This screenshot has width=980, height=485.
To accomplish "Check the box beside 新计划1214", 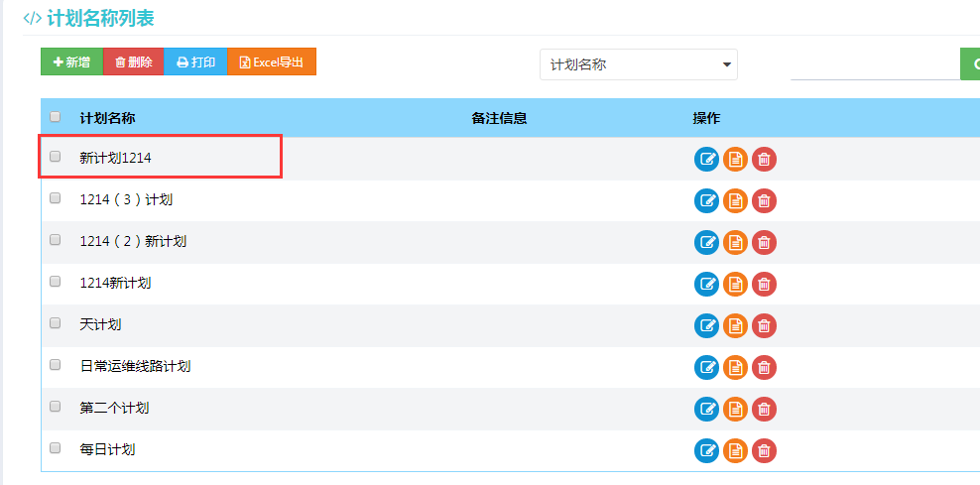I will pos(56,157).
